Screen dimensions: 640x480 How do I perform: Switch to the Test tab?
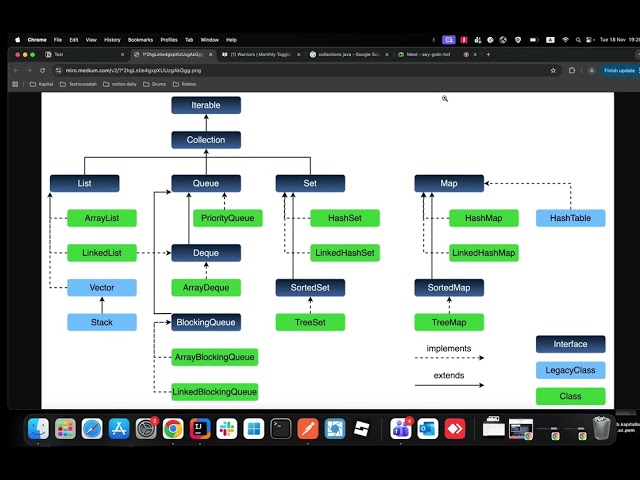84,54
